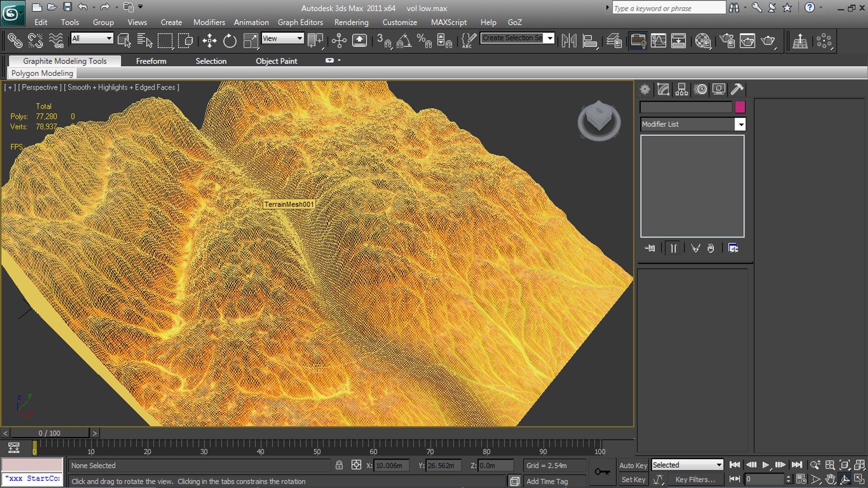
Task: Click the Select by Name icon
Action: tap(145, 41)
